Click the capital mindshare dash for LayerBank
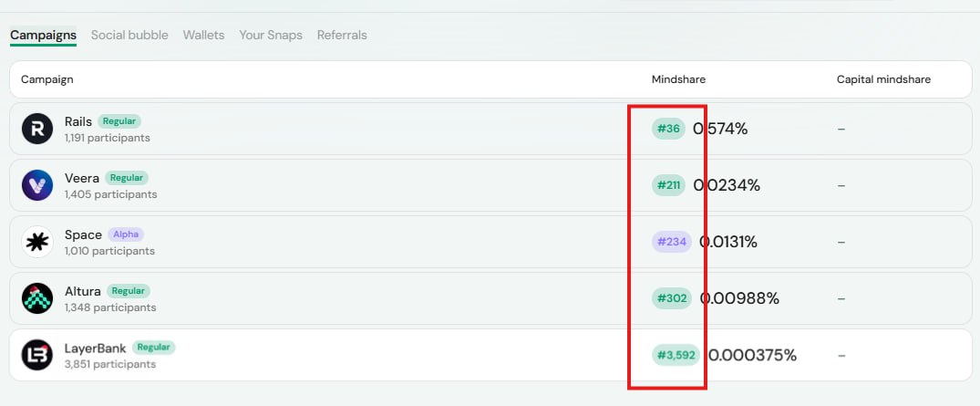This screenshot has width=980, height=406. 841,355
